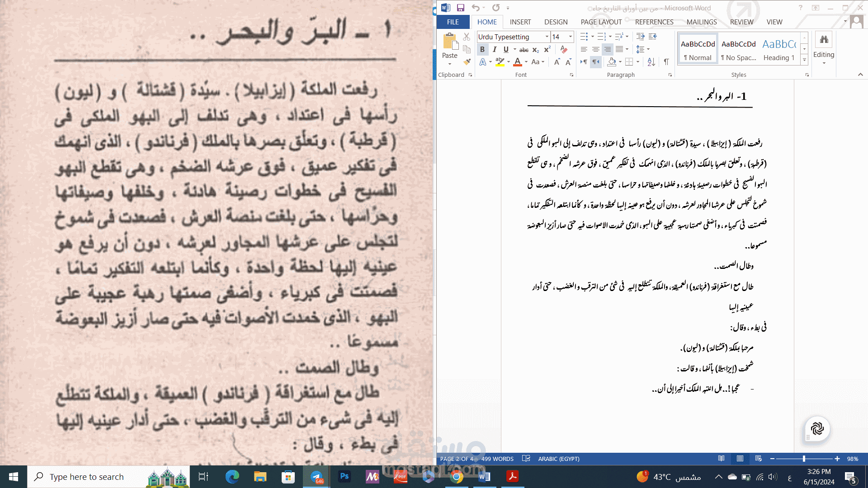
Task: Apply the Heading 1 style
Action: coord(779,50)
